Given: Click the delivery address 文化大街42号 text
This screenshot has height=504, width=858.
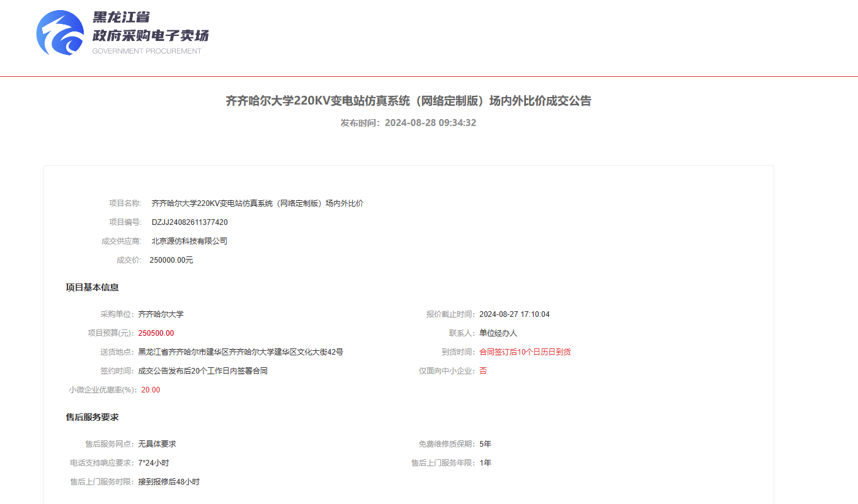Looking at the screenshot, I should coord(320,352).
